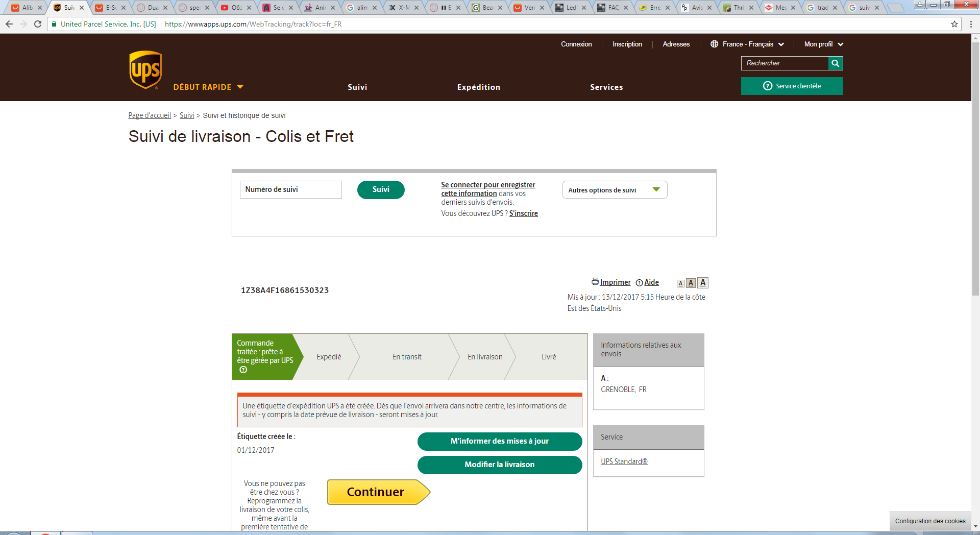Reload the page with refresh icon

pos(38,24)
